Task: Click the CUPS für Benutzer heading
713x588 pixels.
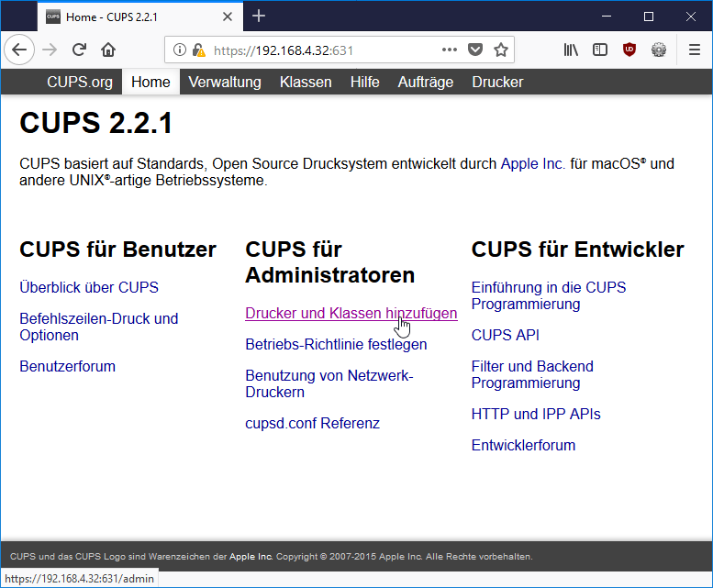Action: tap(117, 249)
